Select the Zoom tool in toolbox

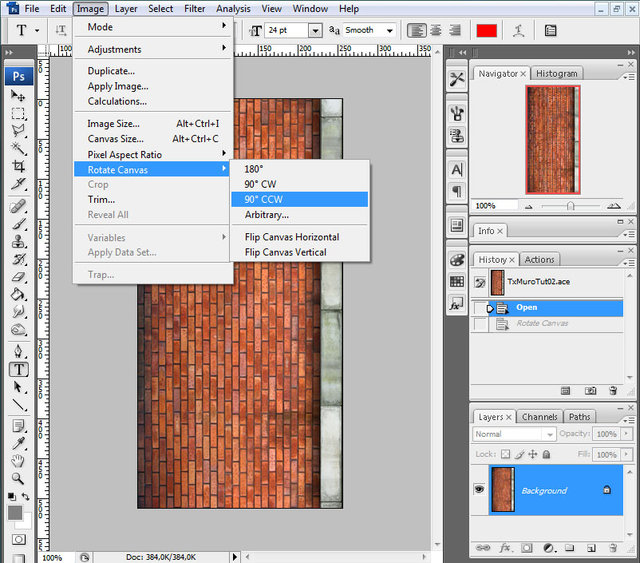pyautogui.click(x=18, y=478)
